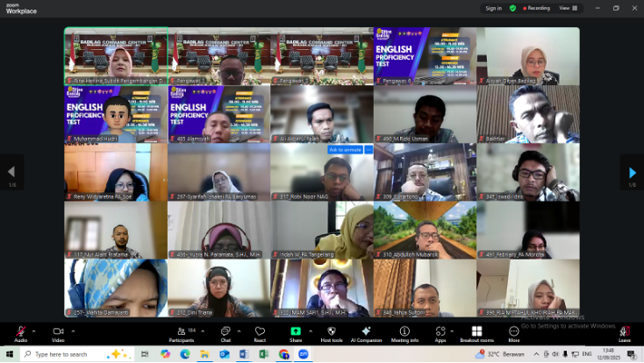
Task: Click the green encryption shield icon
Action: click(513, 8)
